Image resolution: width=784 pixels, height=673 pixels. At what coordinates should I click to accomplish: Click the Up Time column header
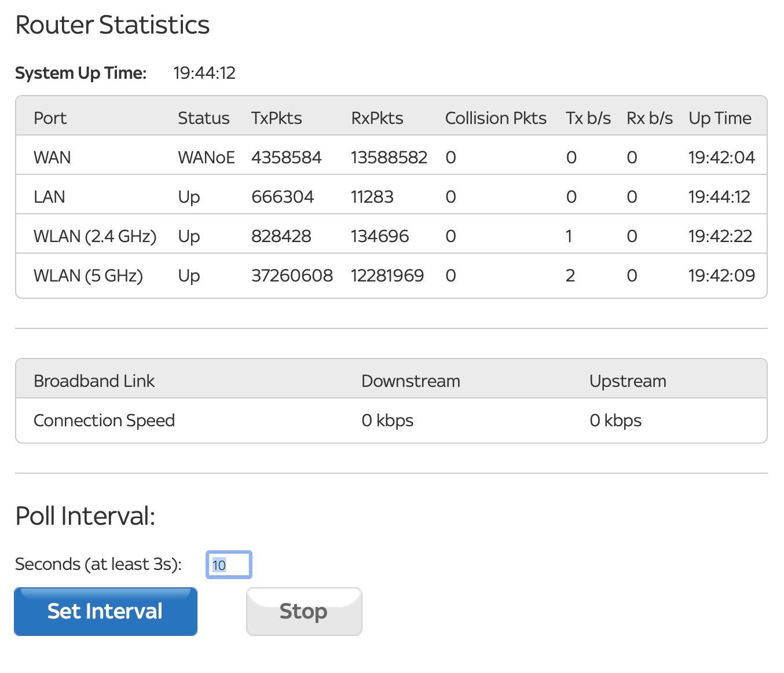[x=720, y=118]
